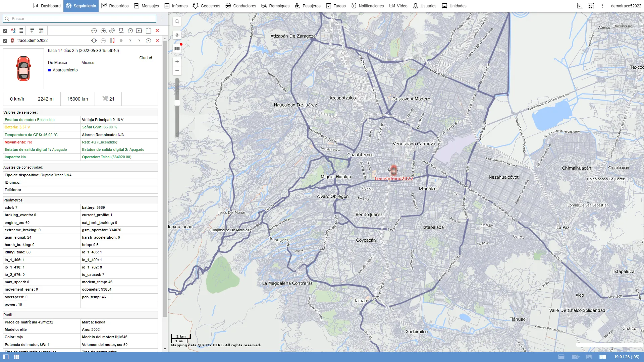Image resolution: width=644 pixels, height=362 pixels.
Task: Enable the trace5demo2022 unit checkbox
Action: pyautogui.click(x=5, y=41)
